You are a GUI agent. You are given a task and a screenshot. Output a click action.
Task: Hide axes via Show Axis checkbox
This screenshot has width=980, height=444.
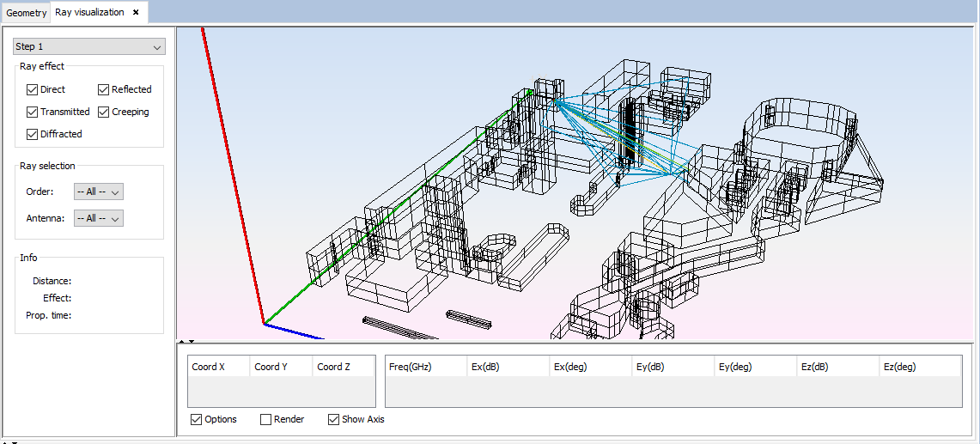334,419
